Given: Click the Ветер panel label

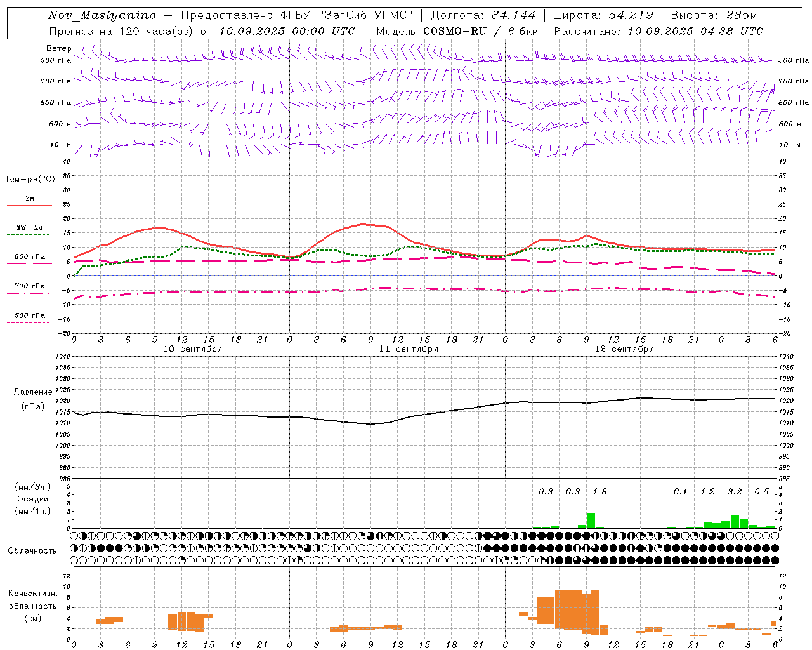Looking at the screenshot, I should point(59,48).
